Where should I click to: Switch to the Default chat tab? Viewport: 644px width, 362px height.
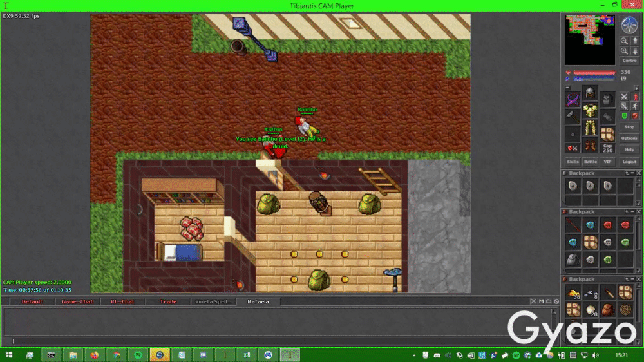pos(32,301)
